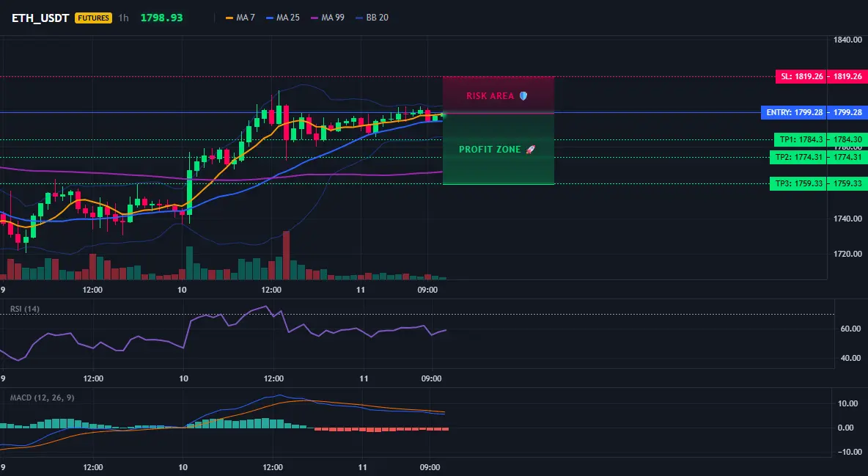Click the FUTURES badge
868x476 pixels.
point(93,18)
